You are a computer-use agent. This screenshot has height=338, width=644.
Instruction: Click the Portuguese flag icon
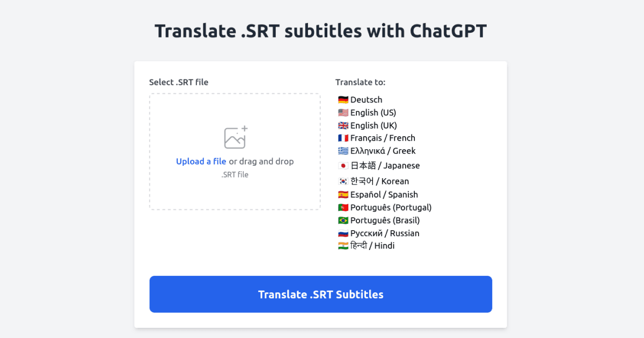(x=343, y=208)
